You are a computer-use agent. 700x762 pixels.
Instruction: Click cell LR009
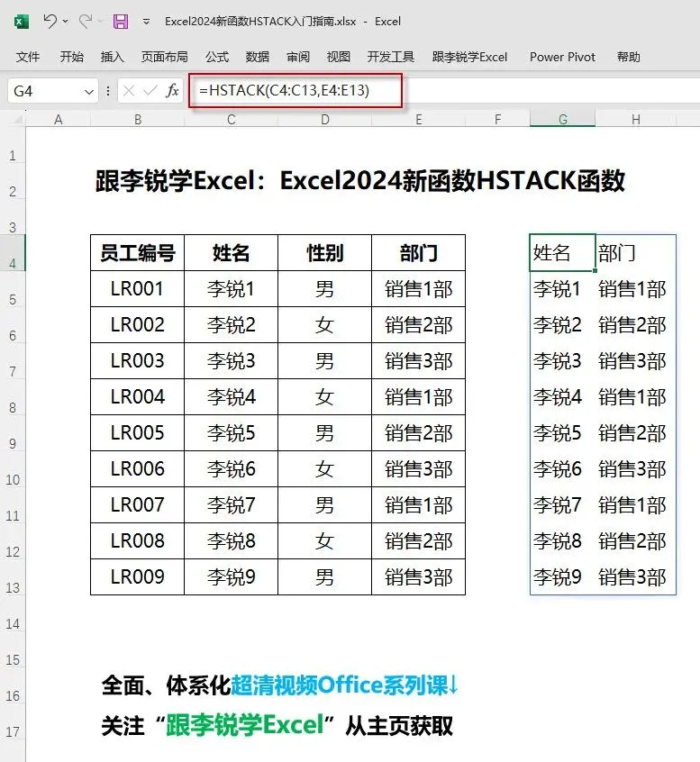pos(138,576)
